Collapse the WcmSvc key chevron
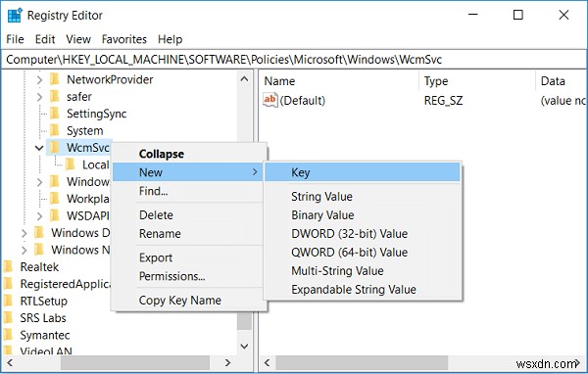The image size is (588, 374). tap(39, 148)
